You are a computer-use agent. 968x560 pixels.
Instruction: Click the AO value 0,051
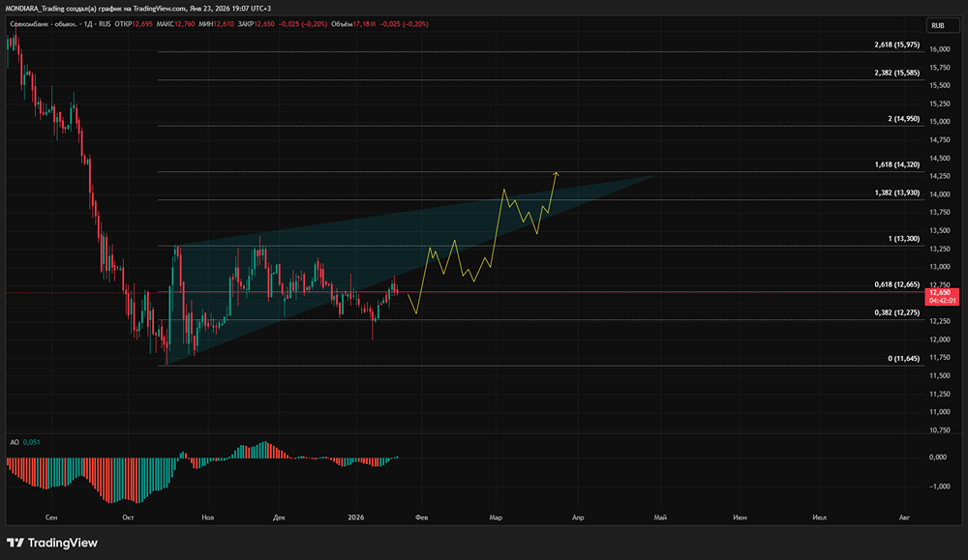click(32, 442)
